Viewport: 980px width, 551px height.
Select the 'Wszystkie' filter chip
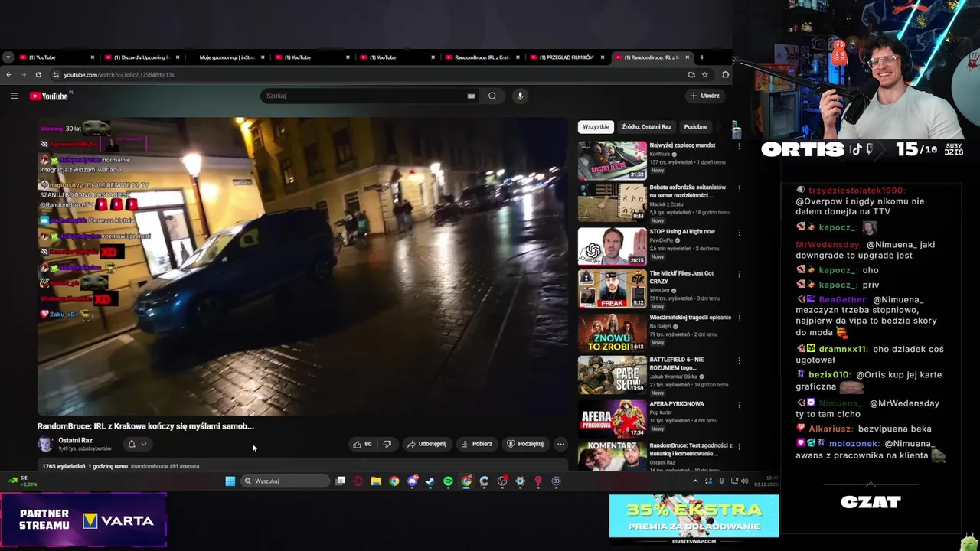(596, 127)
